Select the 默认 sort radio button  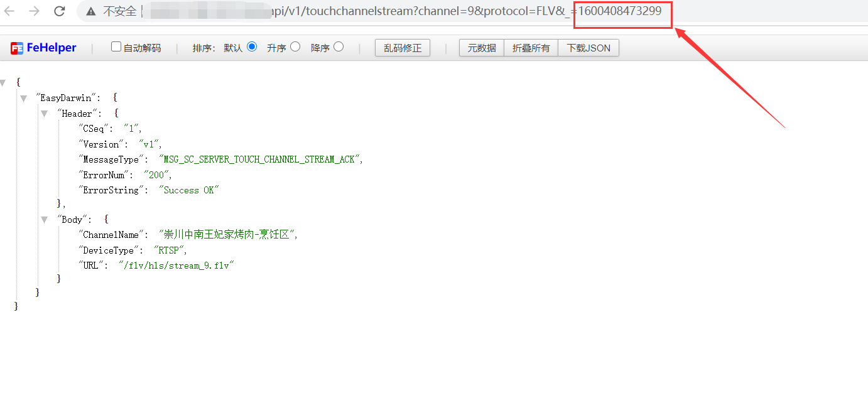(252, 46)
